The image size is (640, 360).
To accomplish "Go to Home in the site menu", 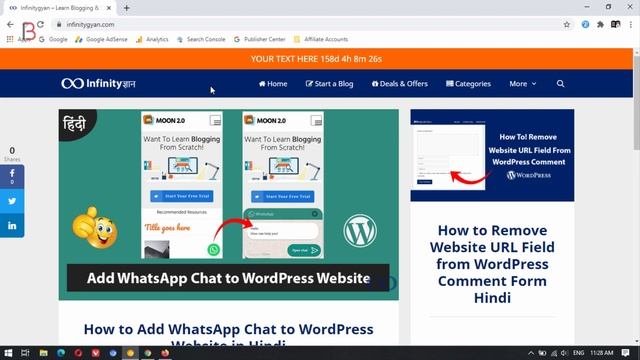I will coord(273,84).
